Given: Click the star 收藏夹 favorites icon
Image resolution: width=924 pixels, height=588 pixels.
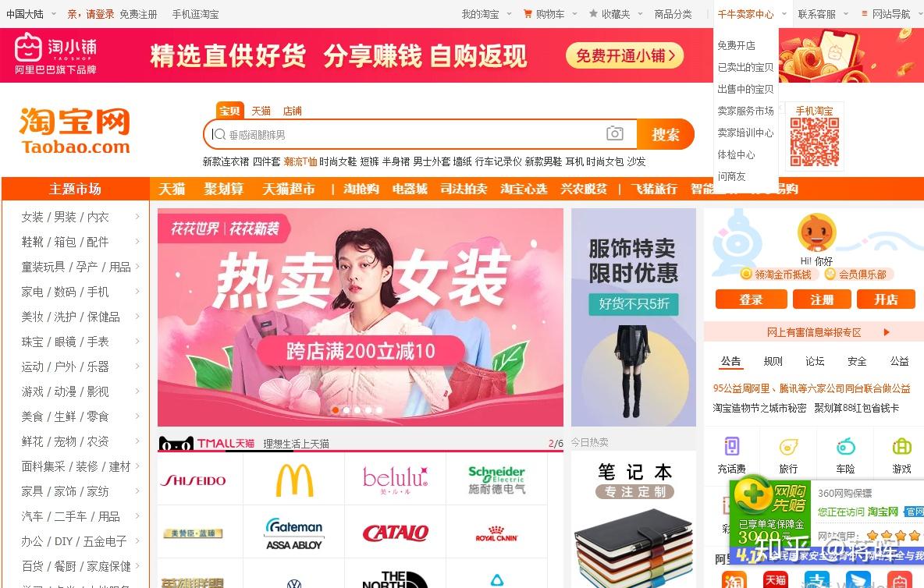Looking at the screenshot, I should (x=593, y=13).
